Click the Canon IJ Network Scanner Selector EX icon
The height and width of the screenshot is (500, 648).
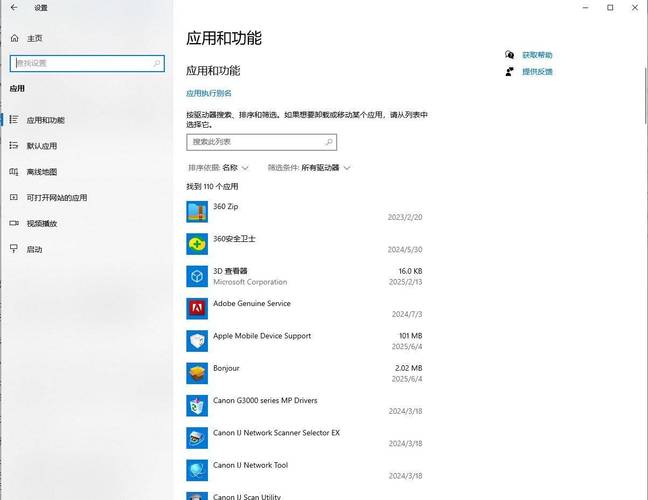point(197,438)
